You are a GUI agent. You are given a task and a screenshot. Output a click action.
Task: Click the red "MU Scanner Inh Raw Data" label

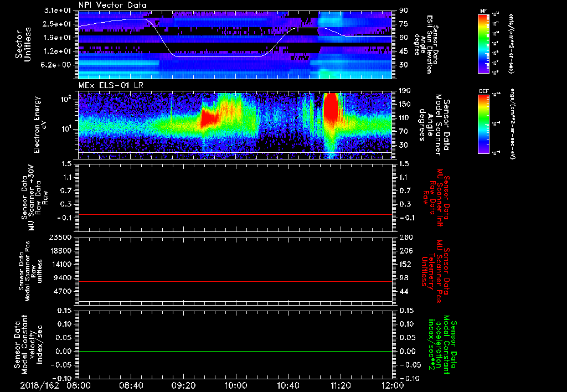[x=436, y=198]
